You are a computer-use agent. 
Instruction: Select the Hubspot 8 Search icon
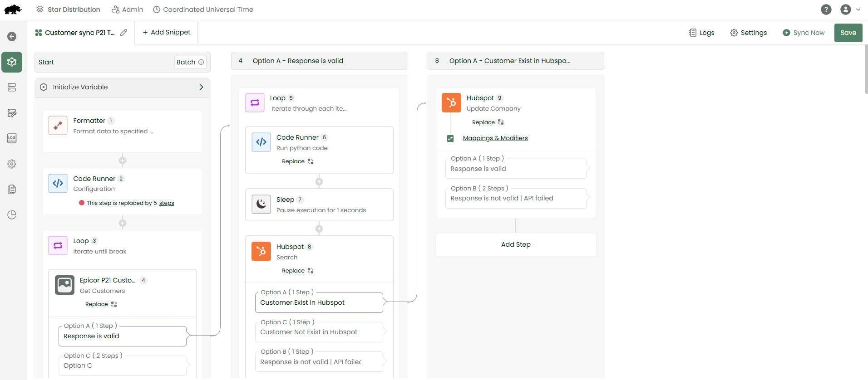pos(261,251)
